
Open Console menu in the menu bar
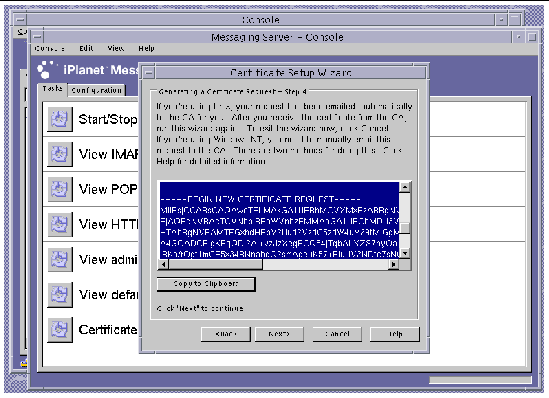pyautogui.click(x=49, y=48)
